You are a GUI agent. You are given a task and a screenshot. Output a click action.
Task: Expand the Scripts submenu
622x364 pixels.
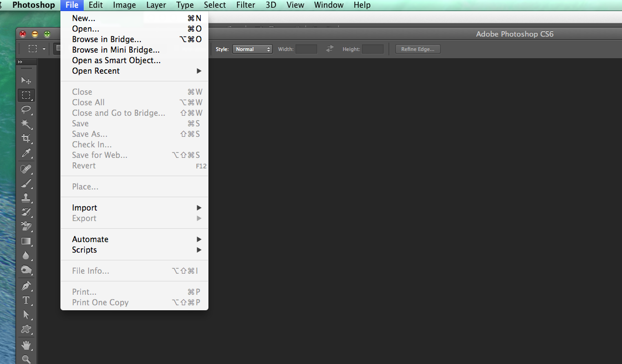coord(134,250)
